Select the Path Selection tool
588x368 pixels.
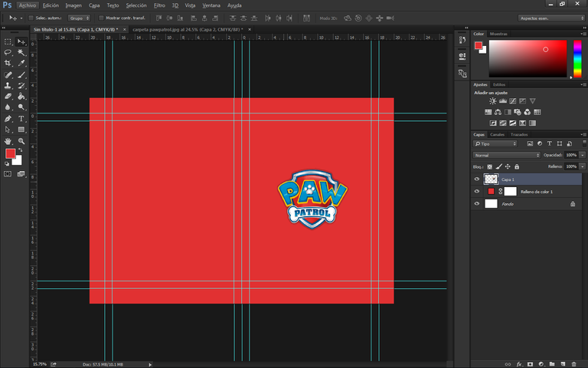pyautogui.click(x=8, y=130)
